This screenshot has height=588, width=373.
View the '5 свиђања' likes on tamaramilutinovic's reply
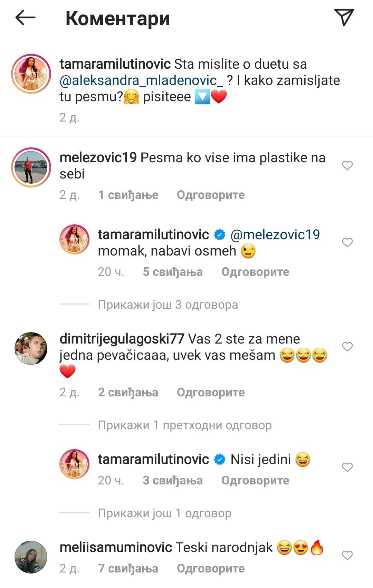(x=173, y=272)
